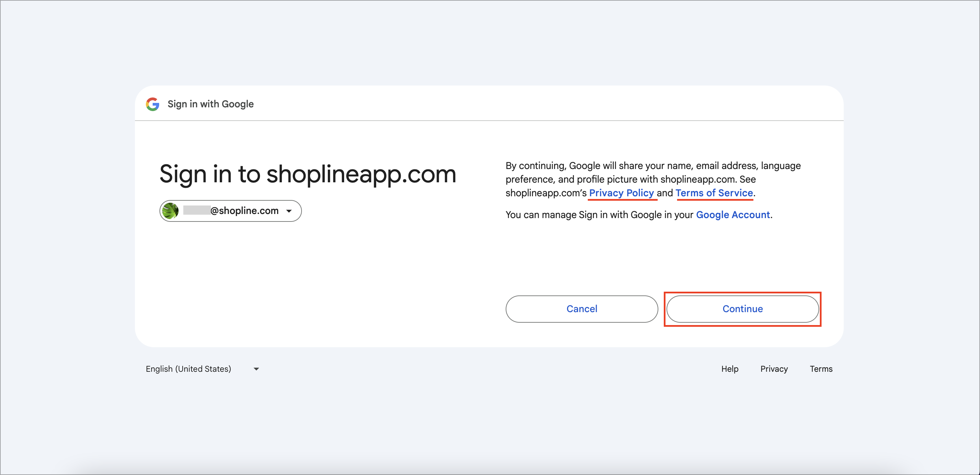Open the English (United States) language selector
The width and height of the screenshot is (980, 475).
[x=188, y=369]
